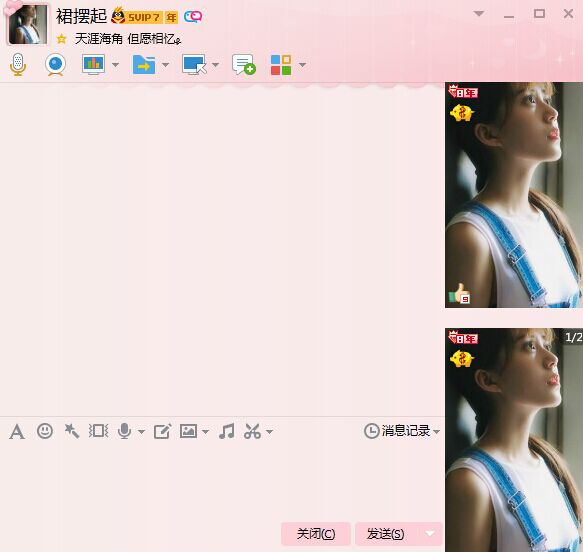Toggle the font style letter A tool
The width and height of the screenshot is (583, 552).
[17, 432]
